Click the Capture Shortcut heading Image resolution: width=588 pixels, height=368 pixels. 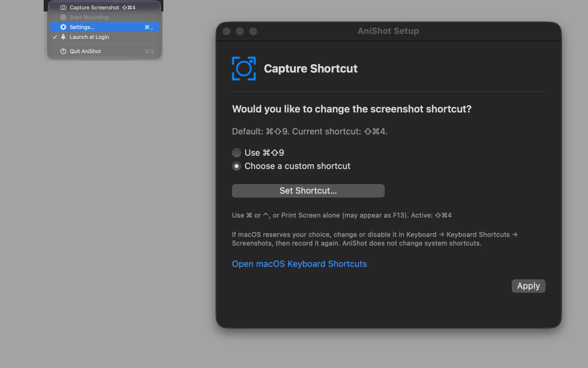pos(311,69)
